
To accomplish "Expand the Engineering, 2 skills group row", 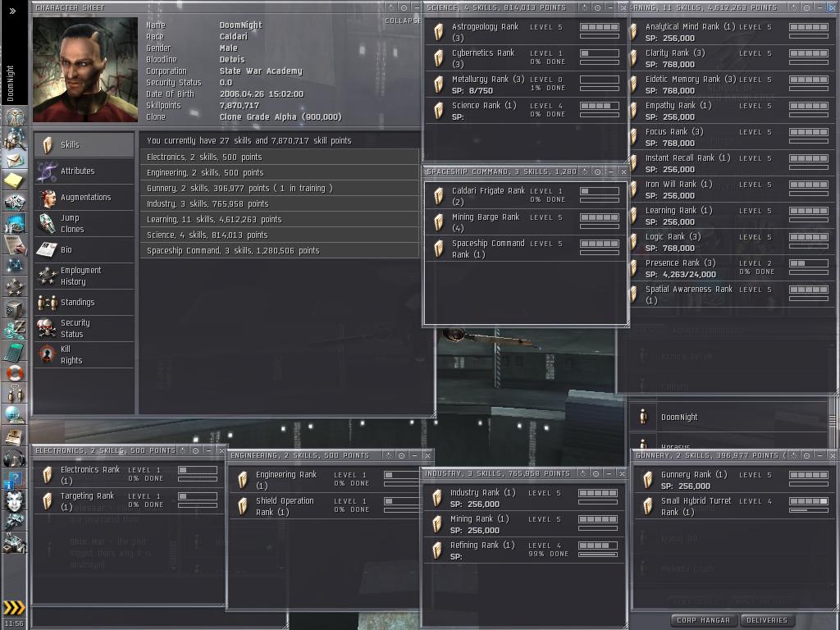I will (280, 172).
